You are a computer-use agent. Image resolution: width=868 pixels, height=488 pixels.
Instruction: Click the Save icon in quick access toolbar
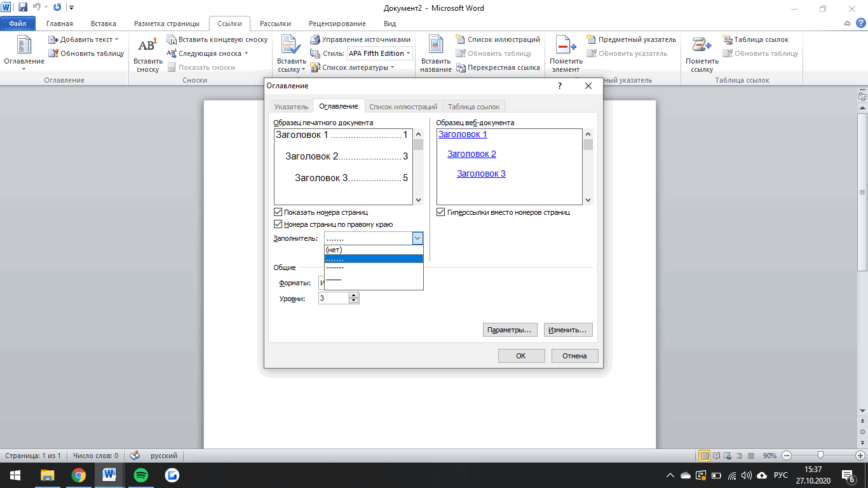coord(23,8)
